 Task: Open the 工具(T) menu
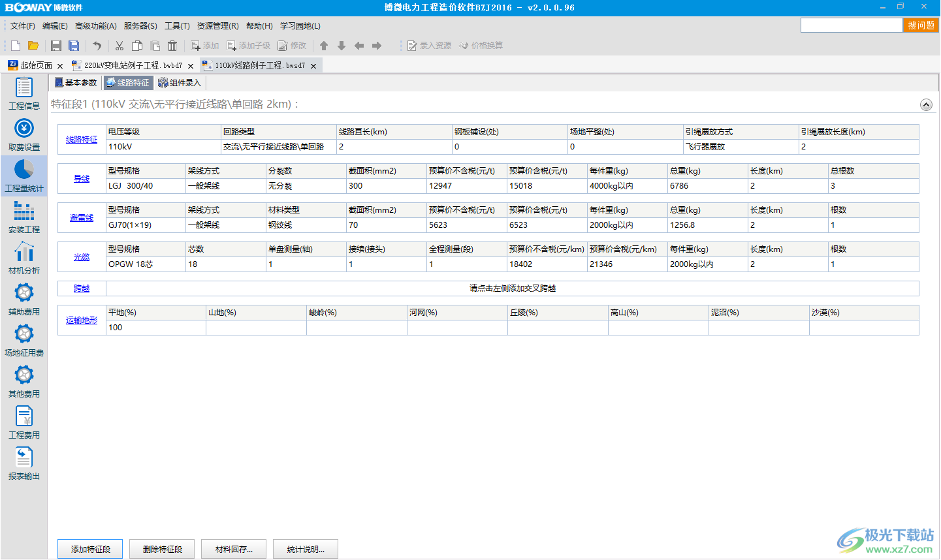coord(177,26)
